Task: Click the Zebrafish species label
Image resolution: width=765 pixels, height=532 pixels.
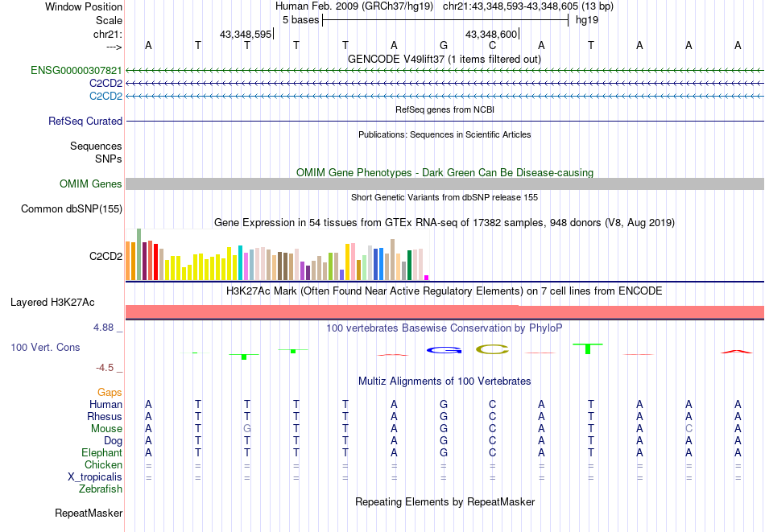Action: [101, 489]
